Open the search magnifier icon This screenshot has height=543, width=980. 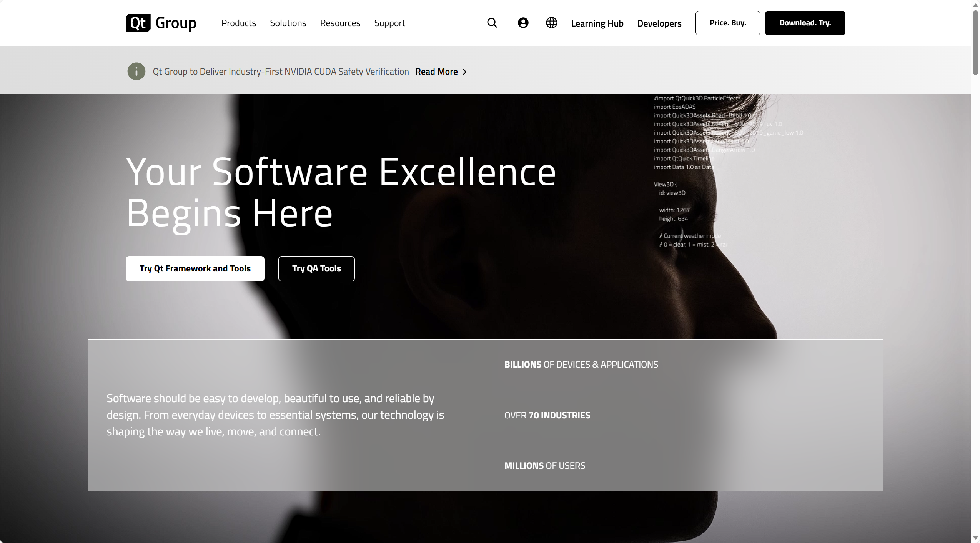point(492,23)
